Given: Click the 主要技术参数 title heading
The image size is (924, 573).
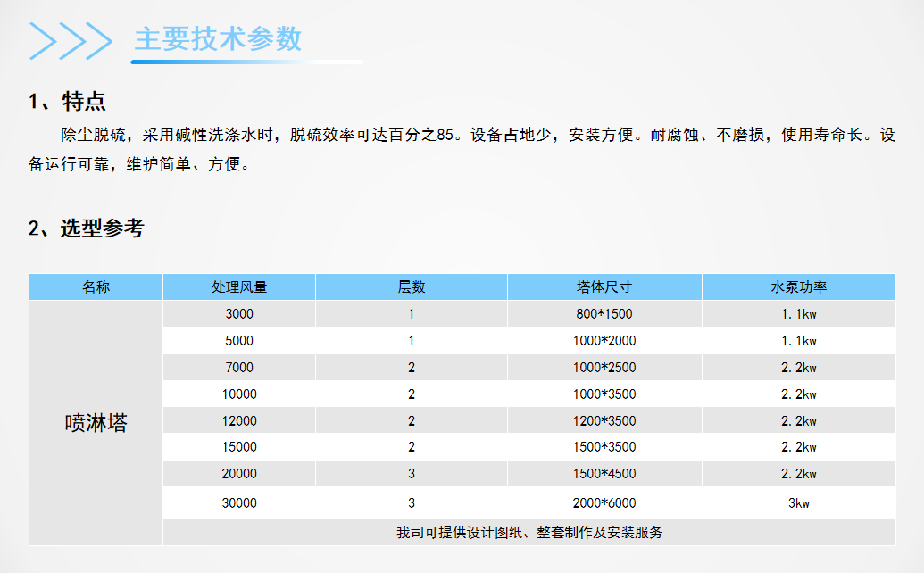Looking at the screenshot, I should click(x=218, y=39).
